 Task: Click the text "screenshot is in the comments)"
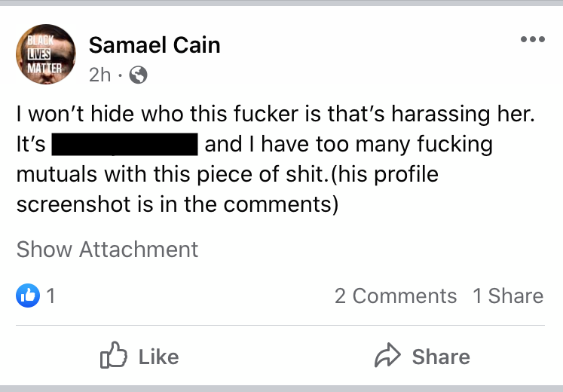point(176,204)
